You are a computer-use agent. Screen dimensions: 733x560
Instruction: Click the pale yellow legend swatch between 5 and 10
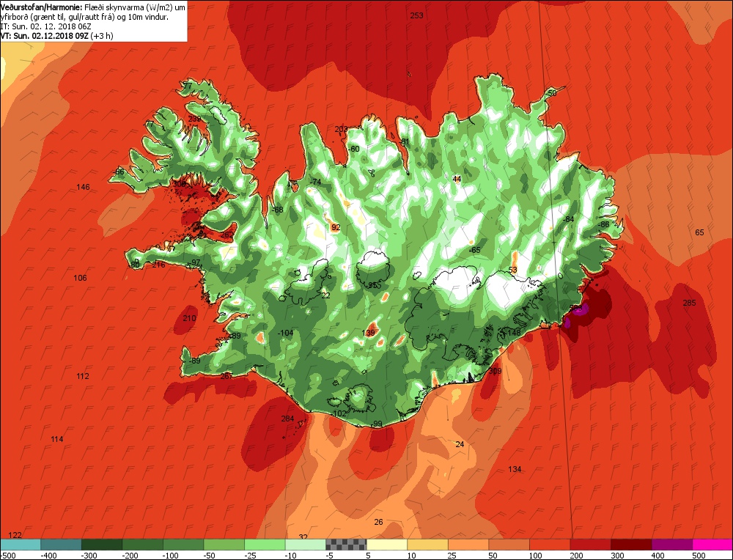pyautogui.click(x=386, y=545)
